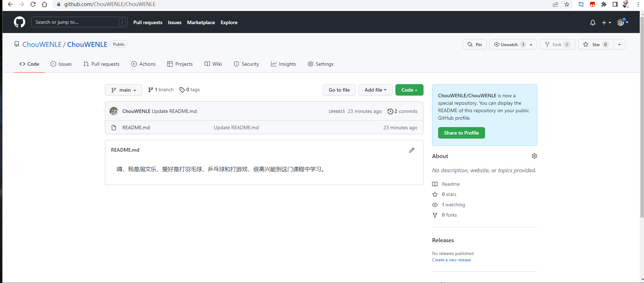Reload the page in the browser
This screenshot has width=644, height=283.
click(x=33, y=4)
